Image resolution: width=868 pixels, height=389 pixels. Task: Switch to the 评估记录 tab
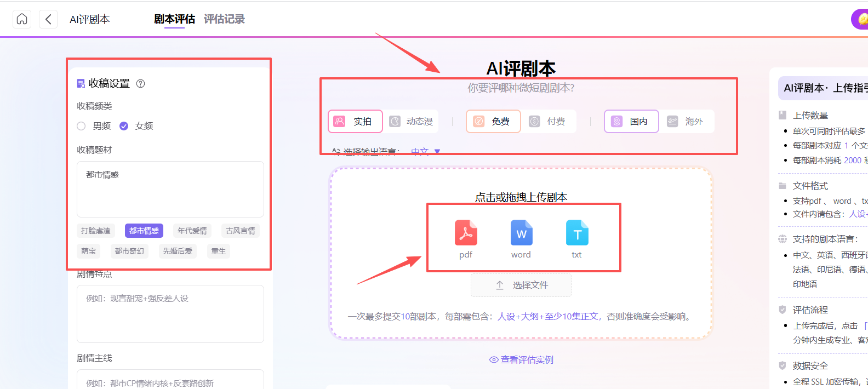click(224, 19)
